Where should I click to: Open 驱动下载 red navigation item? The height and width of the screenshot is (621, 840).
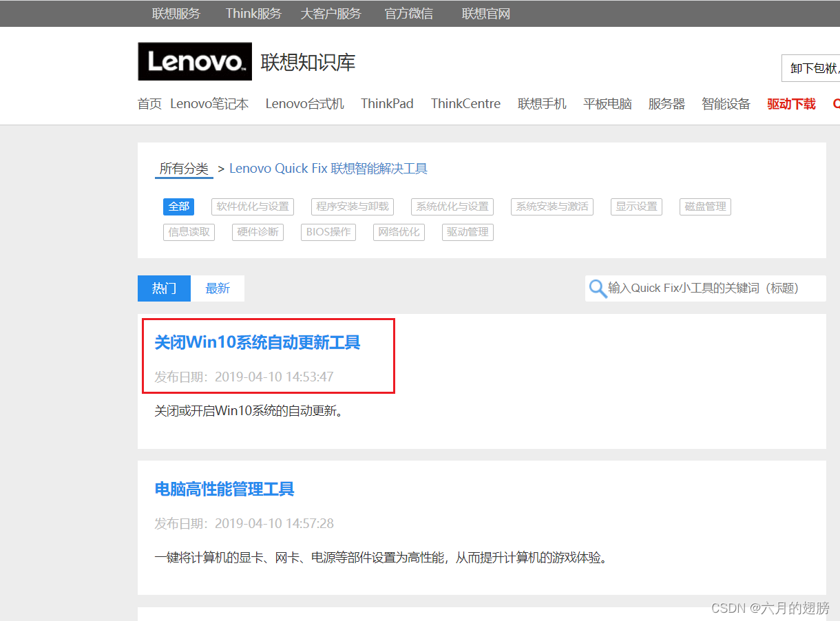pos(791,104)
